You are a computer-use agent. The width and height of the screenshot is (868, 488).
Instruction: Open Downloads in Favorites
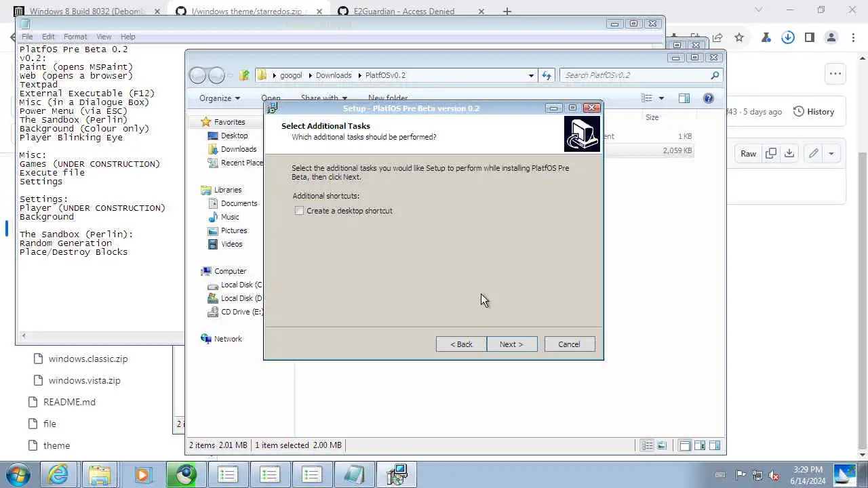(239, 149)
